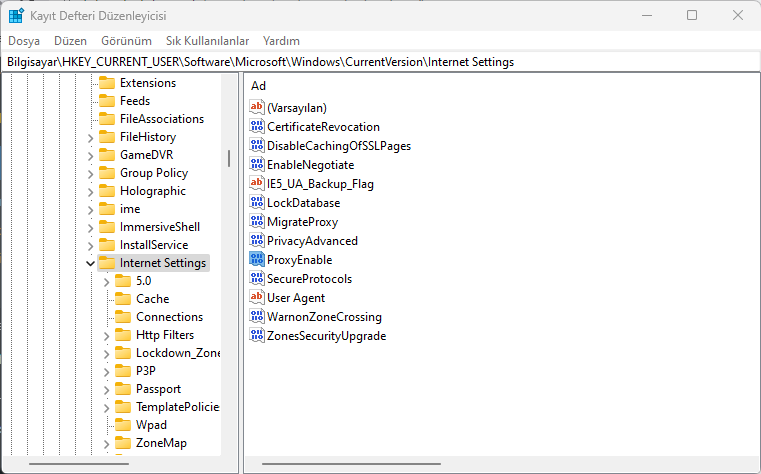Select the WarnonZoneCrossing value name

coord(324,317)
